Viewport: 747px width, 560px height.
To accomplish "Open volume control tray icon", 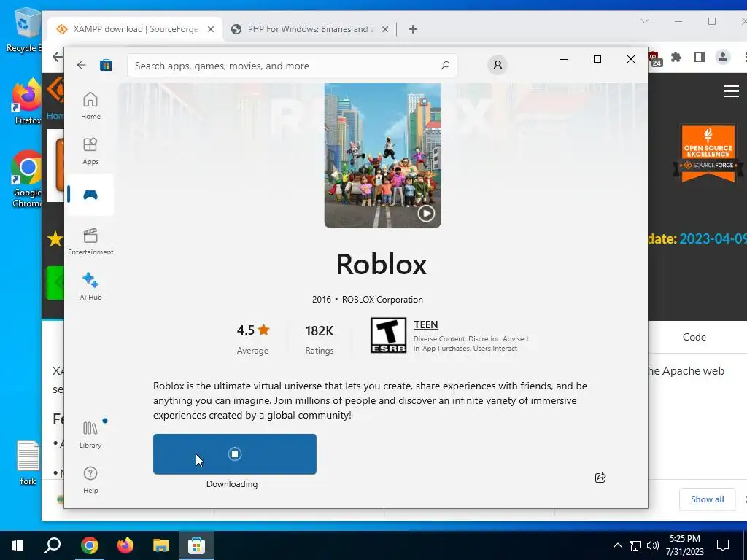I will 653,545.
